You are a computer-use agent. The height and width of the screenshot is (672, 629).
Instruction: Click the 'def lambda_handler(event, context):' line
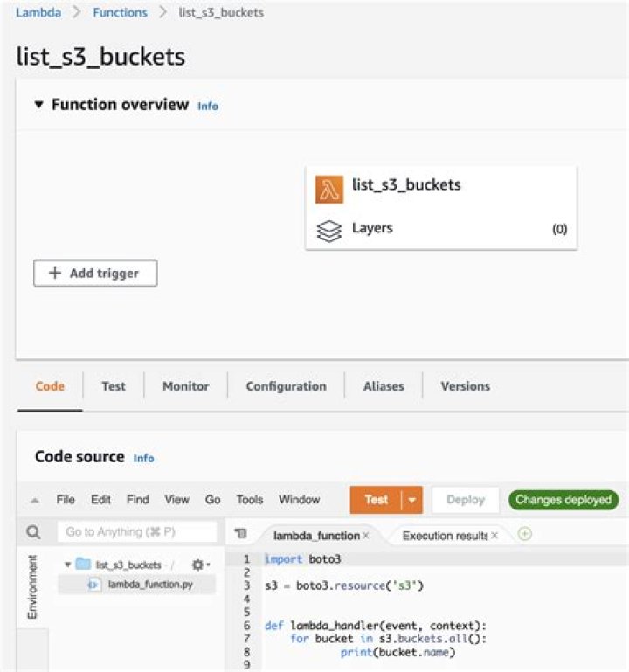coord(376,626)
